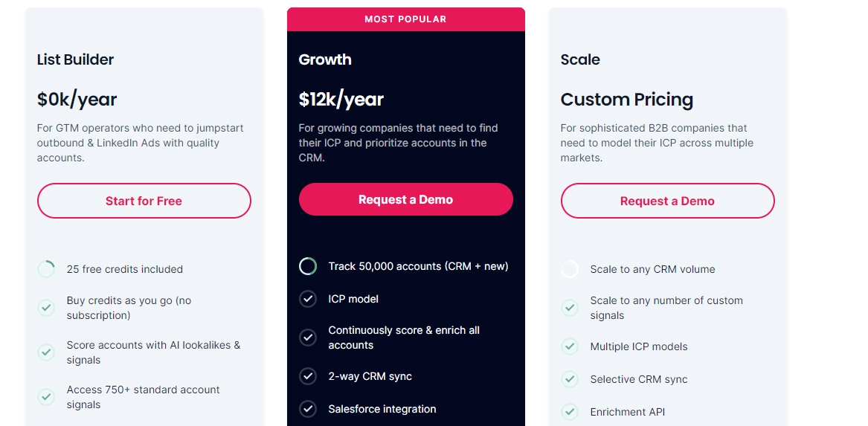The height and width of the screenshot is (426, 868).
Task: Click checkmark icon beside Buy credits as you go
Action: [46, 308]
